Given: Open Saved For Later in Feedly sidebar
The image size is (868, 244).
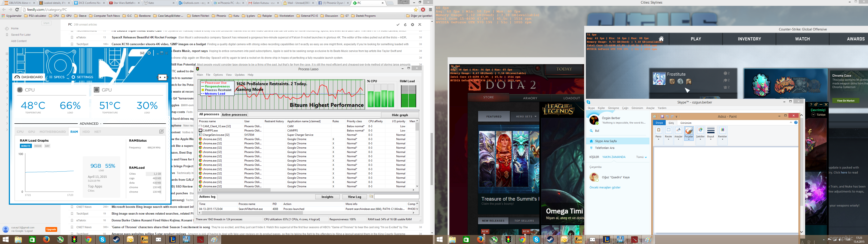Looking at the screenshot, I should [x=21, y=35].
